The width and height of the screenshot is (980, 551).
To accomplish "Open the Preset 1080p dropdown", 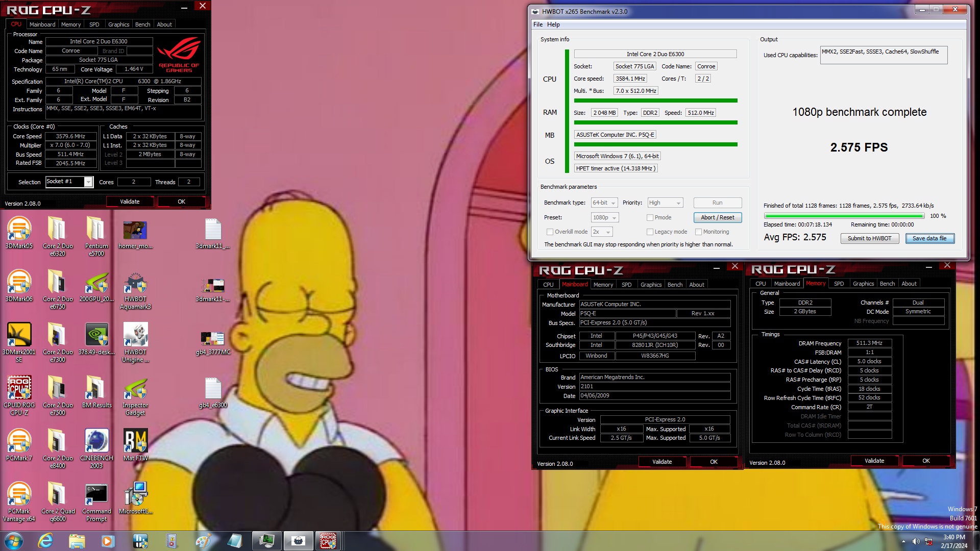I will point(605,217).
